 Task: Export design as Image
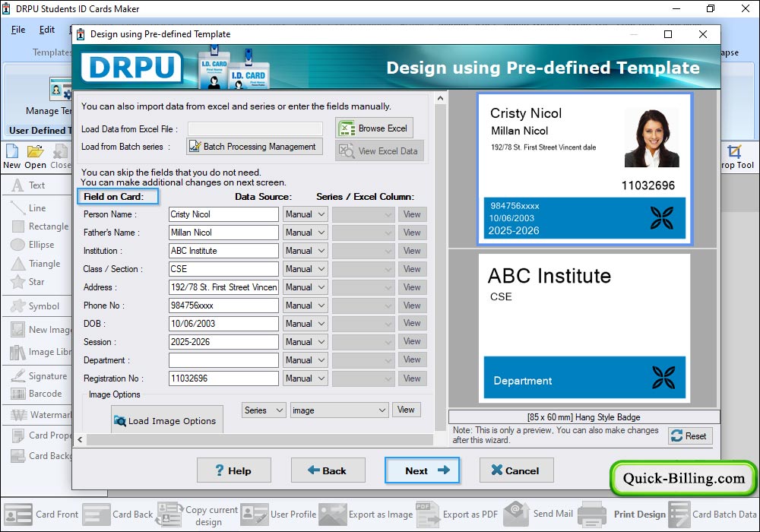[366, 514]
